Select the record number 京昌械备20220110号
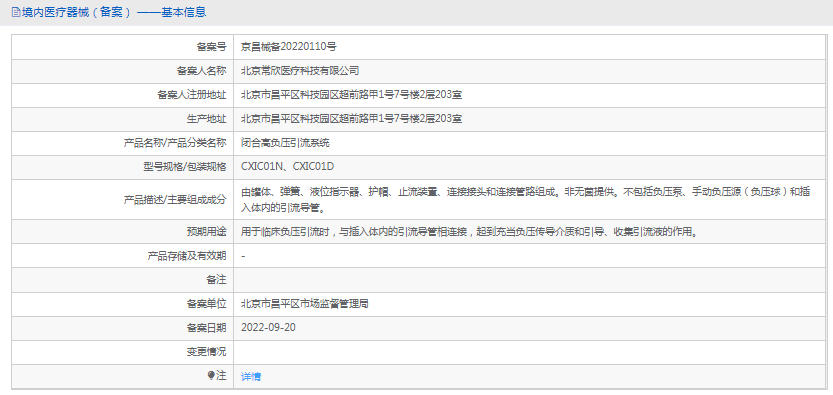Screen dimensions: 833x395 (x=288, y=47)
